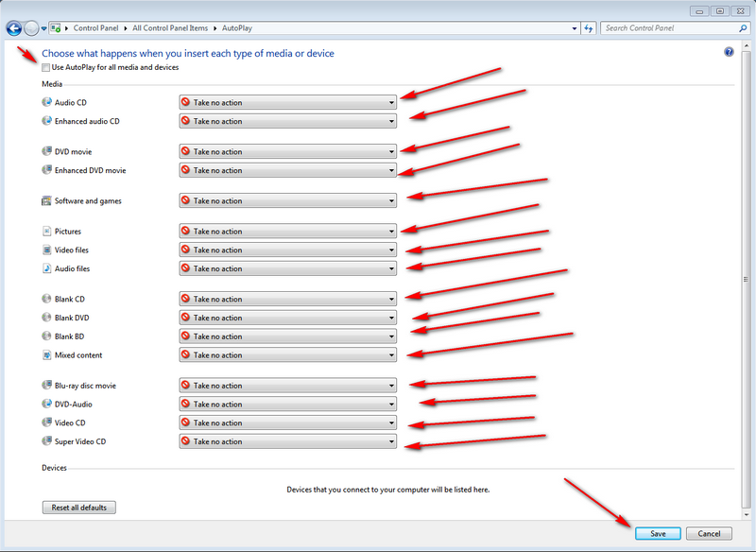Go to Control Panel breadcrumb
This screenshot has width=756, height=552.
95,28
